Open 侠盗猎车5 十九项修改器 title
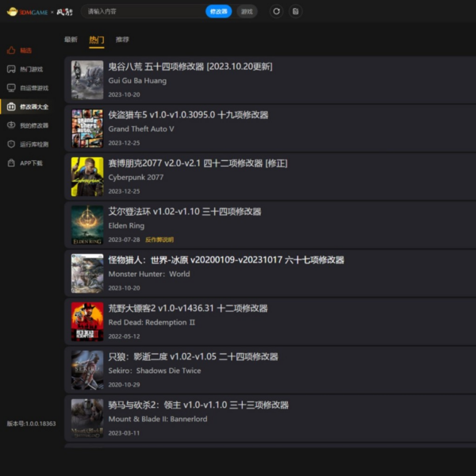The width and height of the screenshot is (476, 476). coord(188,115)
